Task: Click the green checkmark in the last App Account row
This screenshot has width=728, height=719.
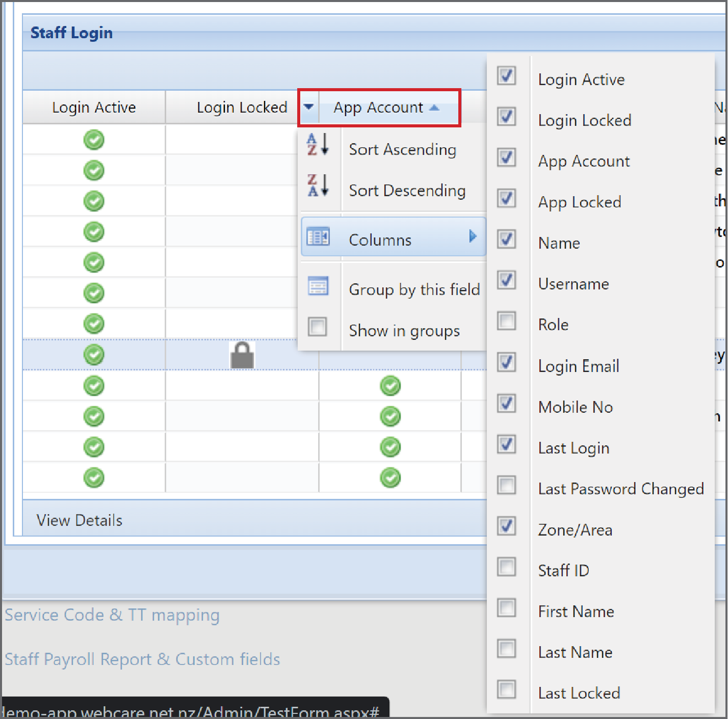Action: pyautogui.click(x=390, y=477)
